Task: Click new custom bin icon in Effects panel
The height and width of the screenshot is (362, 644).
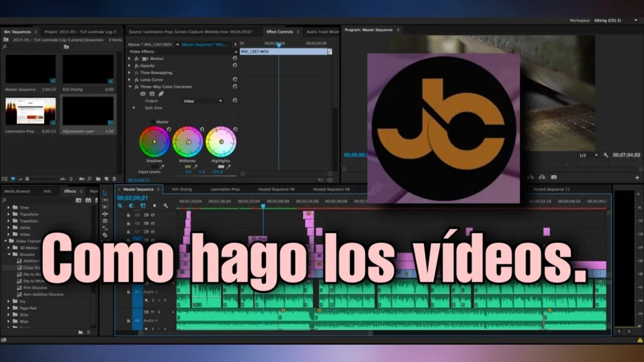Action: click(x=80, y=332)
